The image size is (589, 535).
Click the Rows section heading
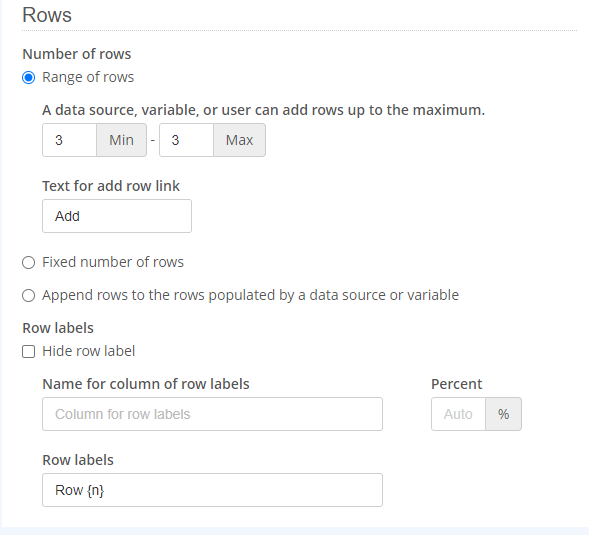[47, 15]
